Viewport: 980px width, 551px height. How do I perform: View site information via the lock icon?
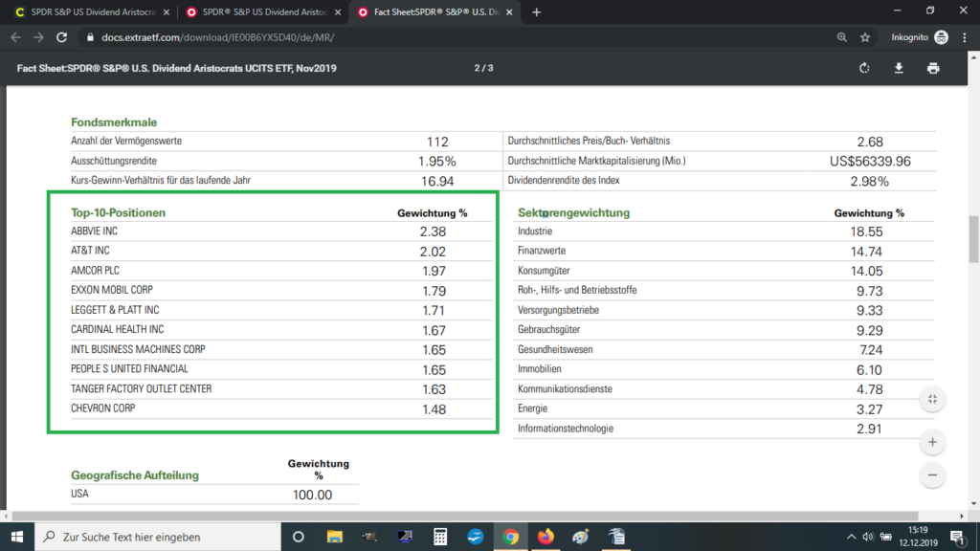(90, 37)
